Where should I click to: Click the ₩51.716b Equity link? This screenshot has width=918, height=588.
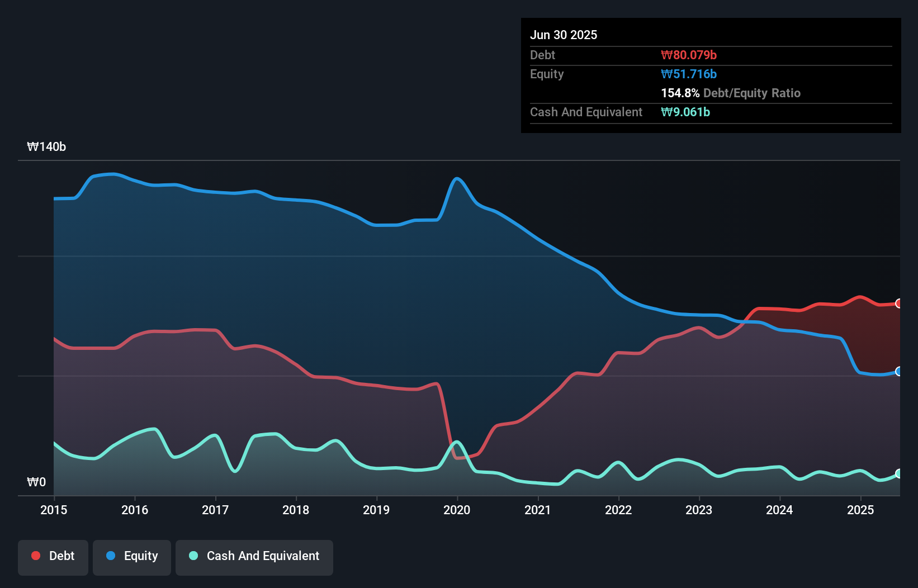tap(688, 74)
